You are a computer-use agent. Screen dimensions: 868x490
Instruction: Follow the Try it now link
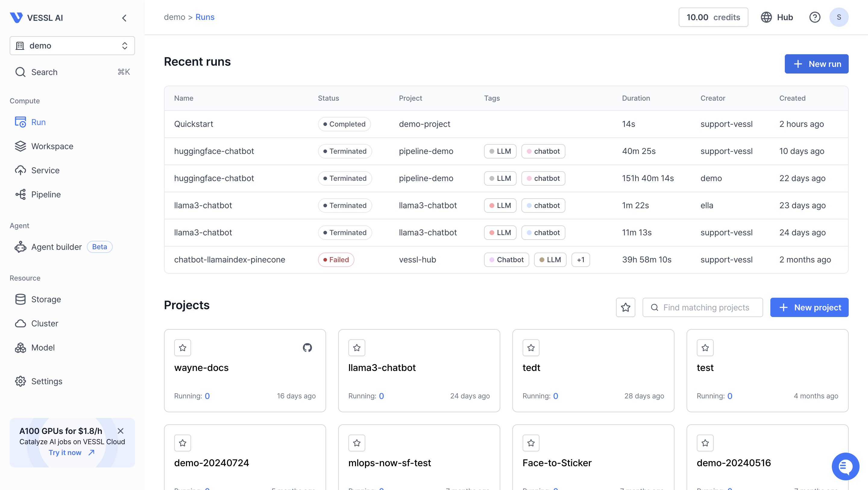71,452
